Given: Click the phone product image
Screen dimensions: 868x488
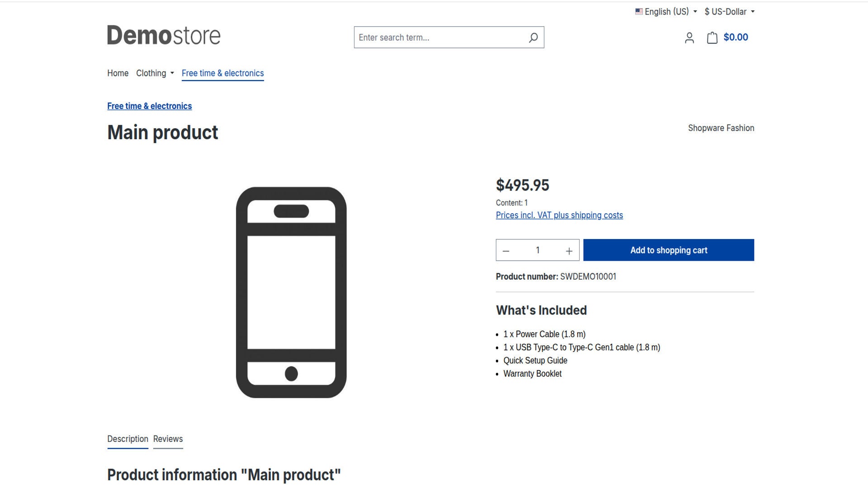Looking at the screenshot, I should 291,292.
